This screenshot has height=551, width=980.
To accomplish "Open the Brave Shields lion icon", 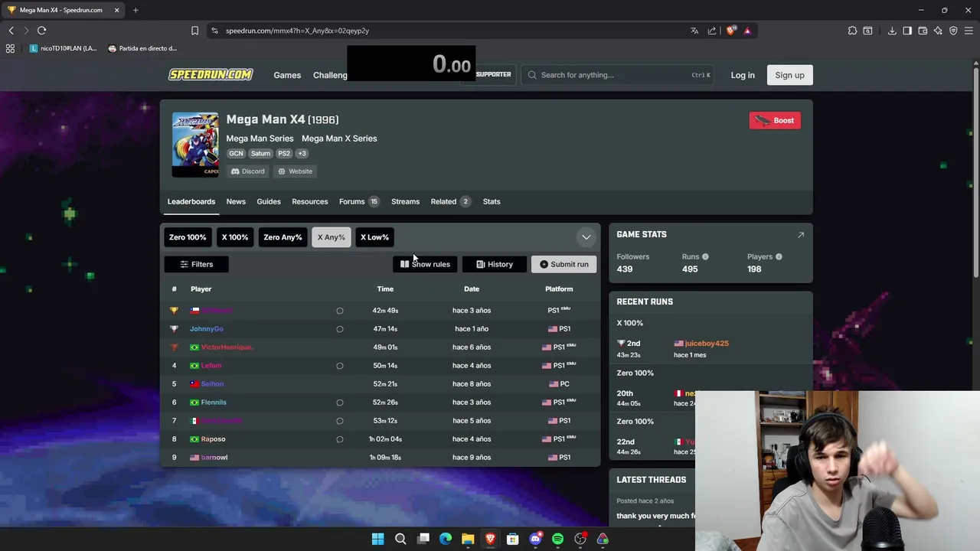I will click(x=730, y=31).
